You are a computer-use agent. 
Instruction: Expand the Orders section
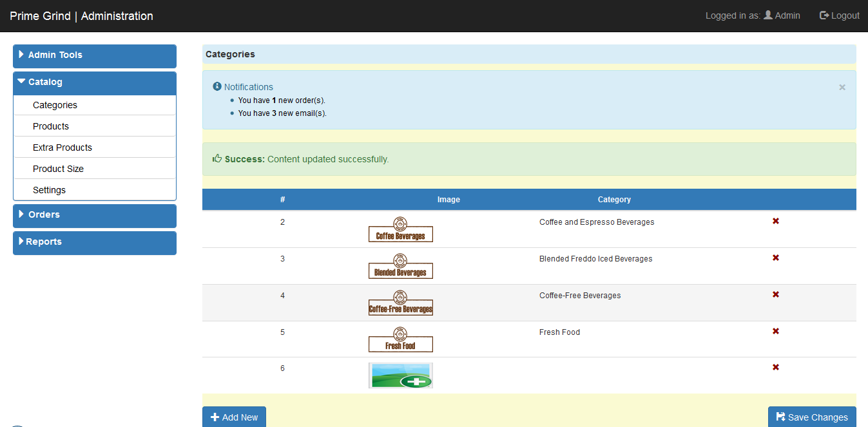click(94, 215)
